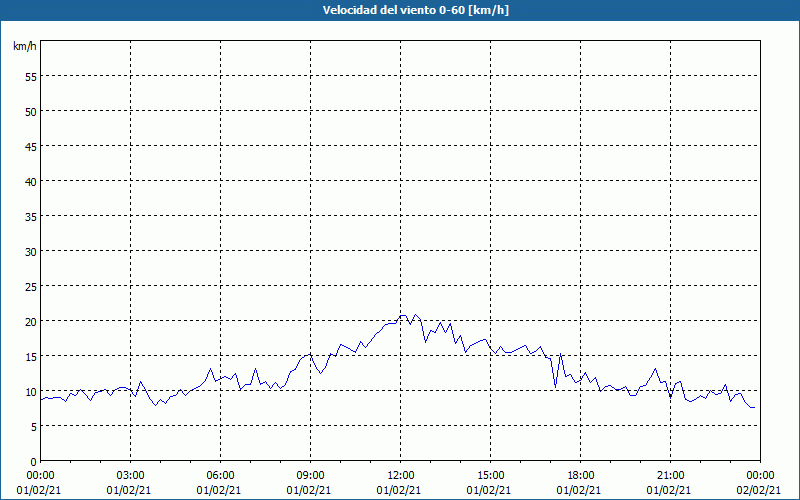This screenshot has width=800, height=500.
Task: Click the 06:00 time label on the x-axis
Action: tap(220, 476)
